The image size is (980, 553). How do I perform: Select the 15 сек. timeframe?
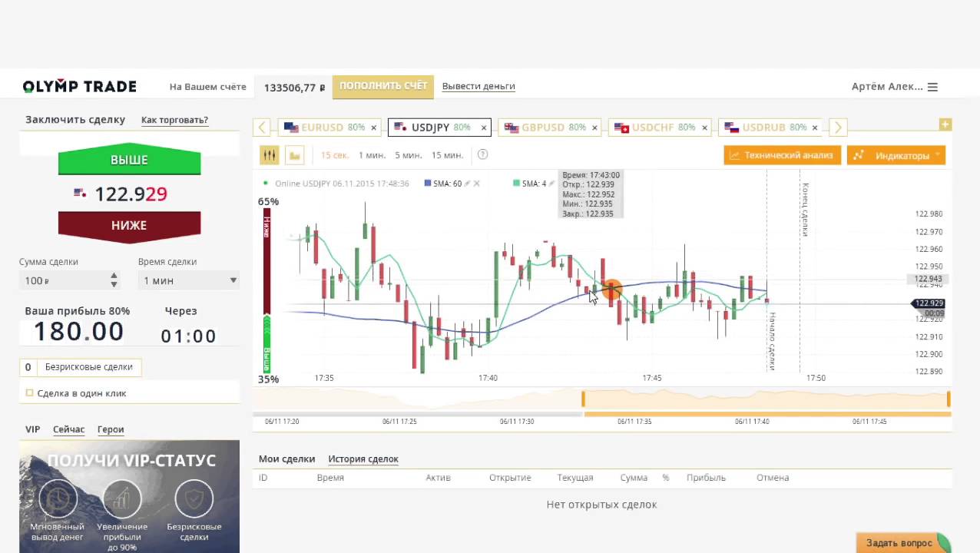[335, 155]
